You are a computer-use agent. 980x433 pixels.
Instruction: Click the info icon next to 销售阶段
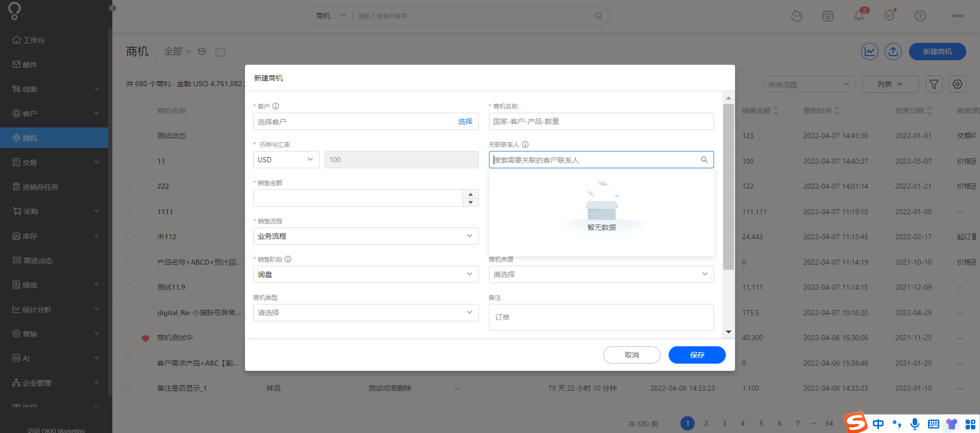point(288,259)
